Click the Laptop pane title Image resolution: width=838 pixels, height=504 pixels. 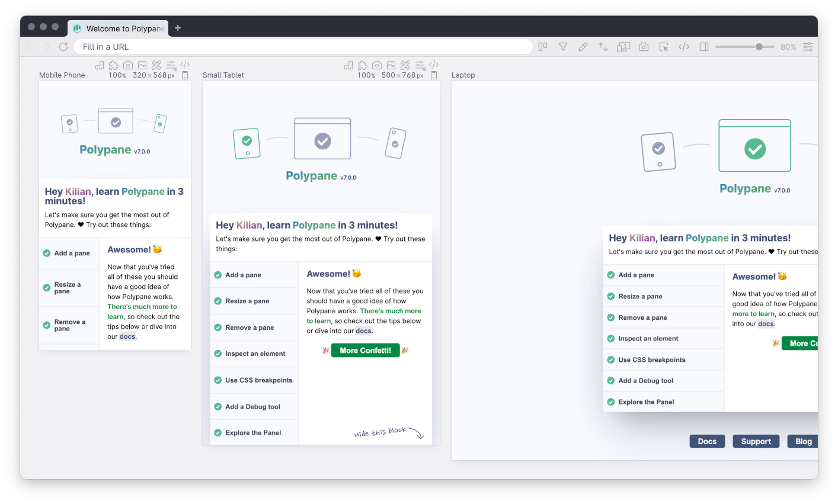pos(463,75)
